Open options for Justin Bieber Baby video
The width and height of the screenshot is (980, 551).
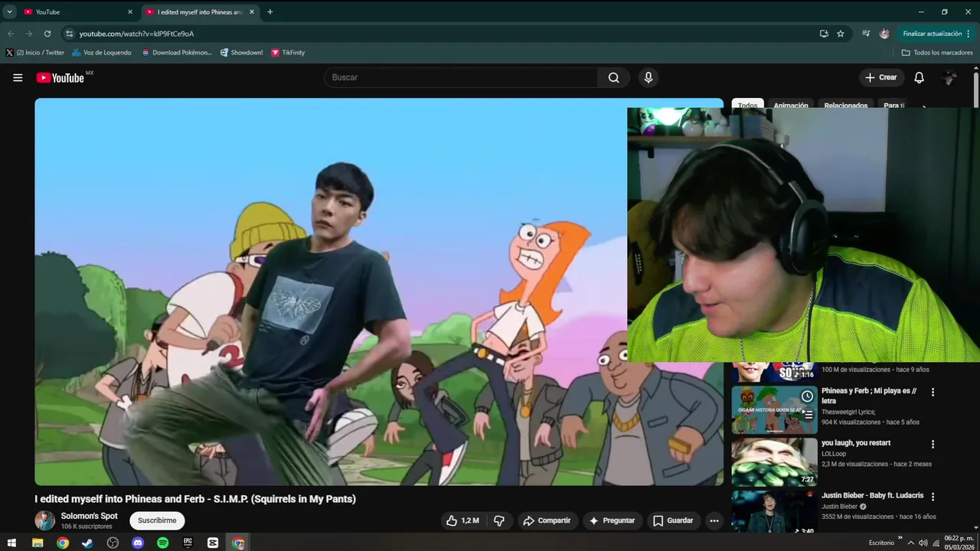(x=933, y=497)
